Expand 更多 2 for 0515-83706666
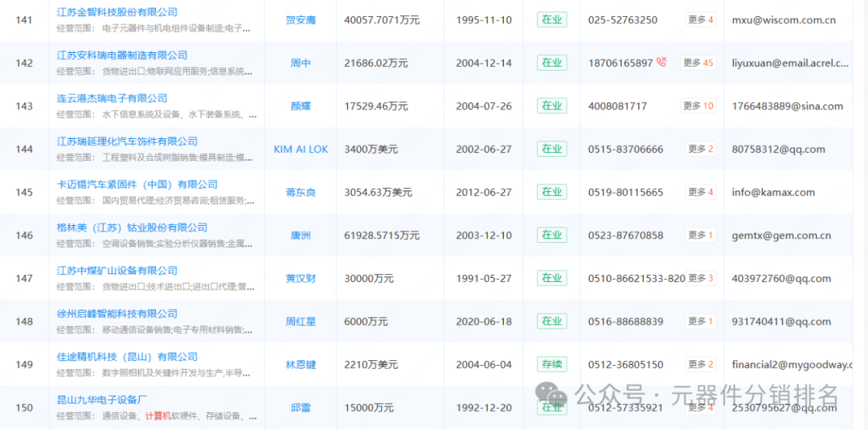 tap(701, 149)
